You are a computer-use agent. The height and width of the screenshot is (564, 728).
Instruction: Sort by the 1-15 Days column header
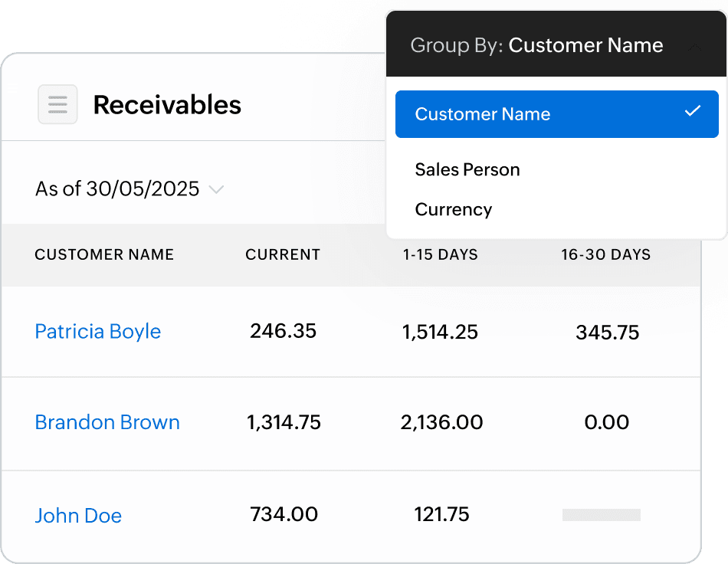tap(441, 255)
